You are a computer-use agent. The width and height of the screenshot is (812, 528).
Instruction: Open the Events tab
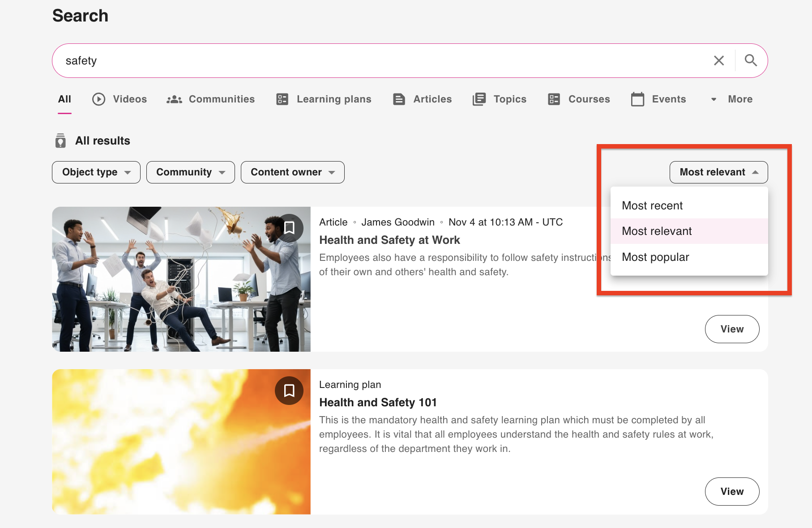click(x=658, y=99)
